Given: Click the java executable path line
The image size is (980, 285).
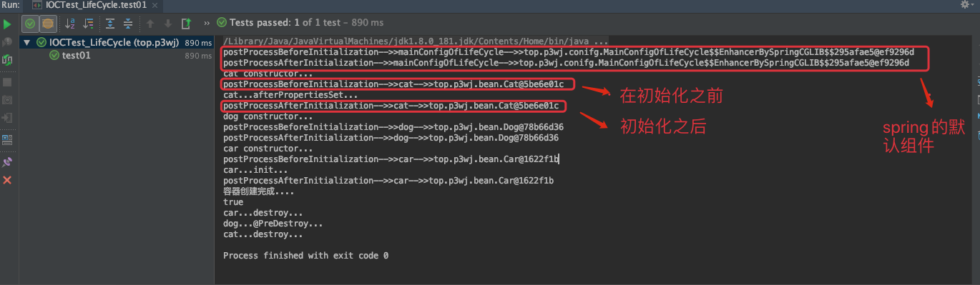Looking at the screenshot, I should point(416,41).
